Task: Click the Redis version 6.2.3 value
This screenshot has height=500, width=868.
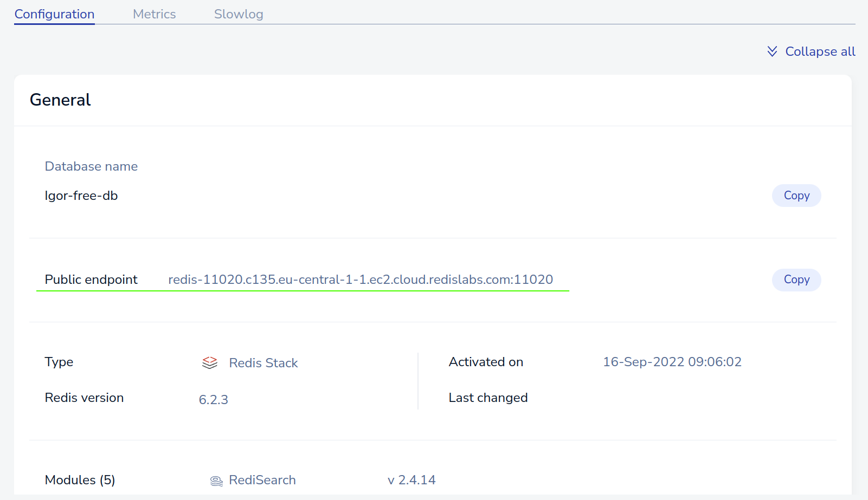Action: tap(213, 399)
